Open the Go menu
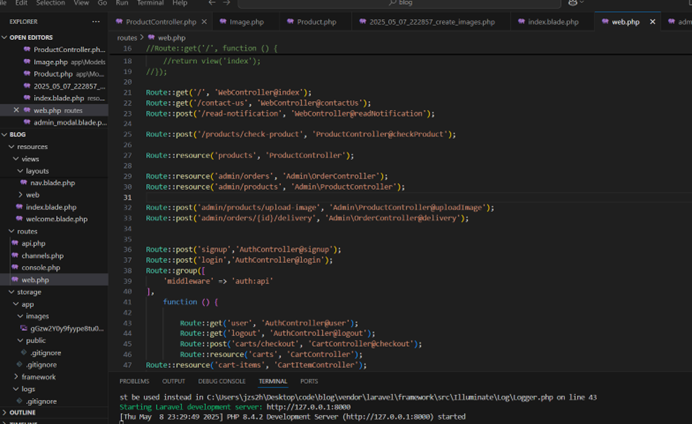Image resolution: width=692 pixels, height=424 pixels. (102, 3)
